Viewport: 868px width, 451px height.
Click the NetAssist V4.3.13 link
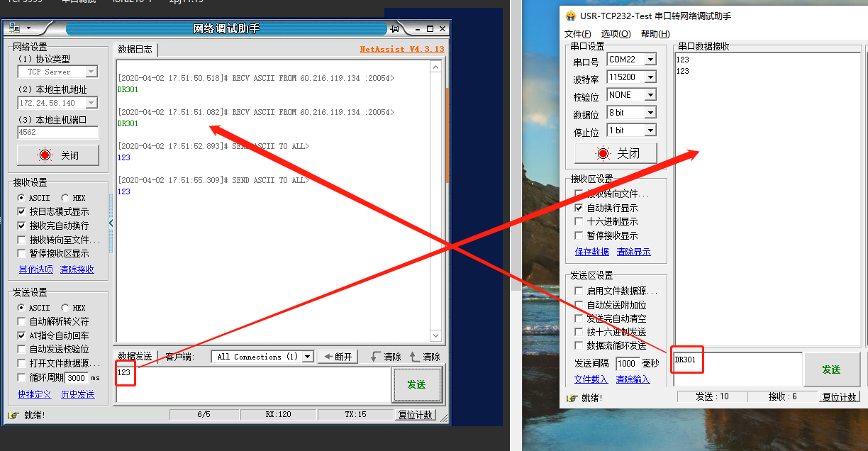click(401, 49)
